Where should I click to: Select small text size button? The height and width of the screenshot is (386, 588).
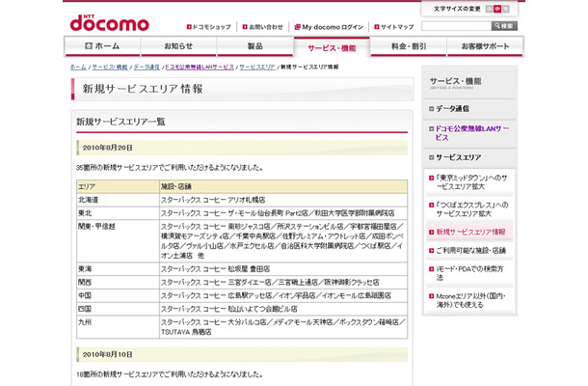pyautogui.click(x=489, y=9)
